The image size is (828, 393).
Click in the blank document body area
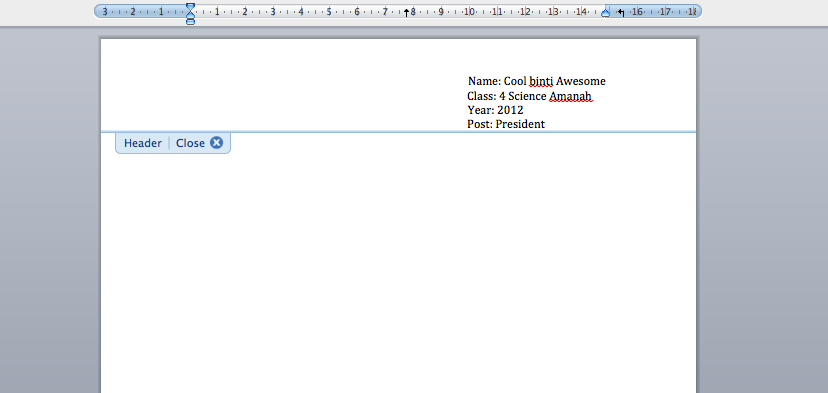[x=399, y=264]
